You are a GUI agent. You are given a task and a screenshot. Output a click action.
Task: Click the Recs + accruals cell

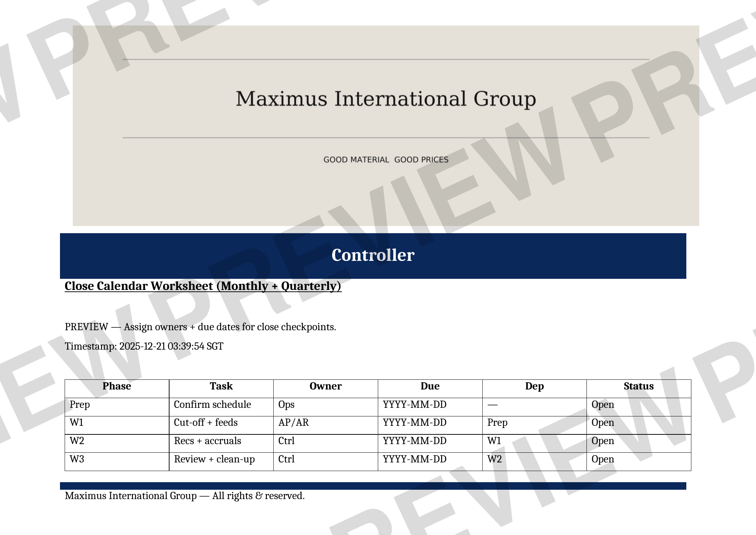click(208, 441)
